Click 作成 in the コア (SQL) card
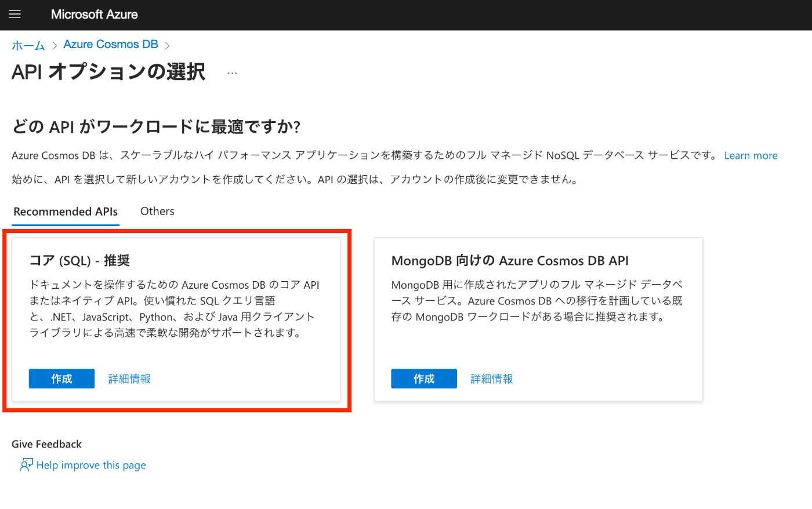This screenshot has width=812, height=509. pyautogui.click(x=61, y=379)
